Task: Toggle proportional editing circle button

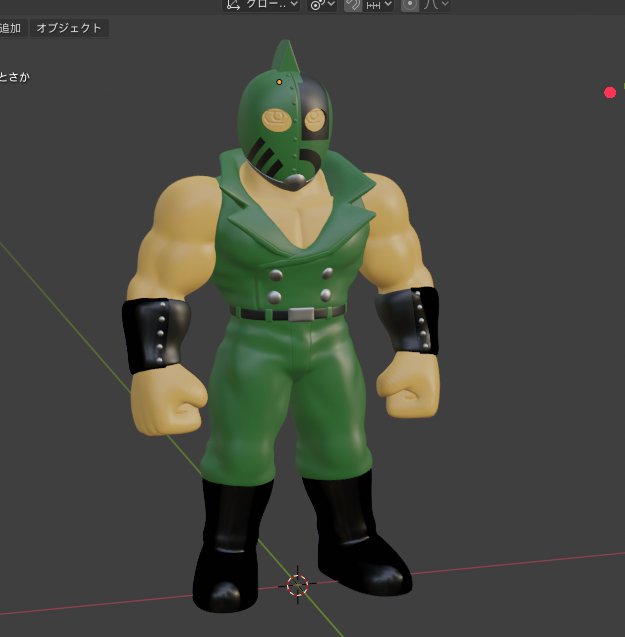Action: coord(410,5)
